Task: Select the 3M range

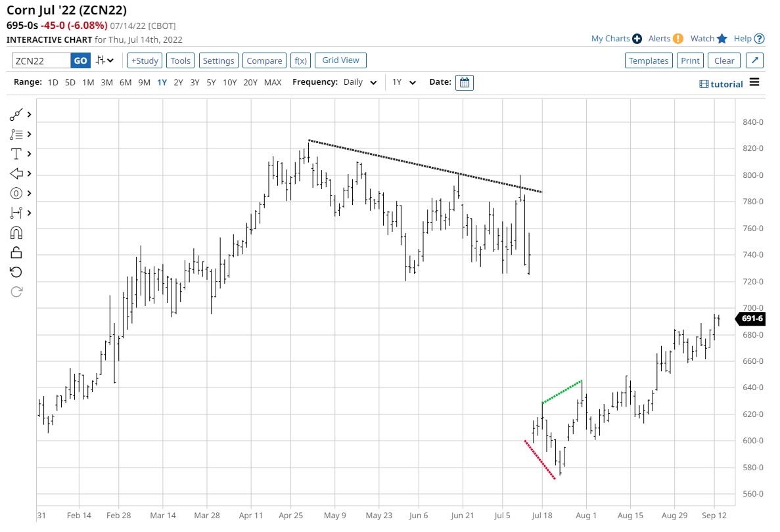Action: pyautogui.click(x=106, y=83)
